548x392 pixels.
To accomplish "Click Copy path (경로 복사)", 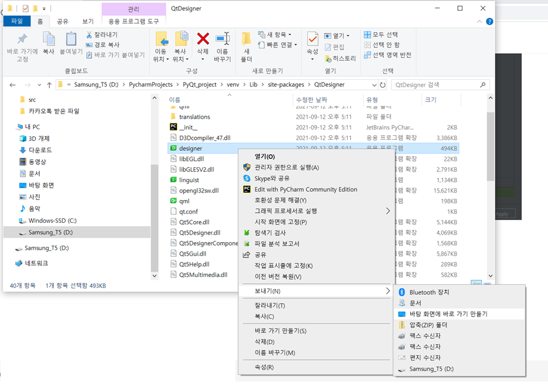I will [x=103, y=44].
